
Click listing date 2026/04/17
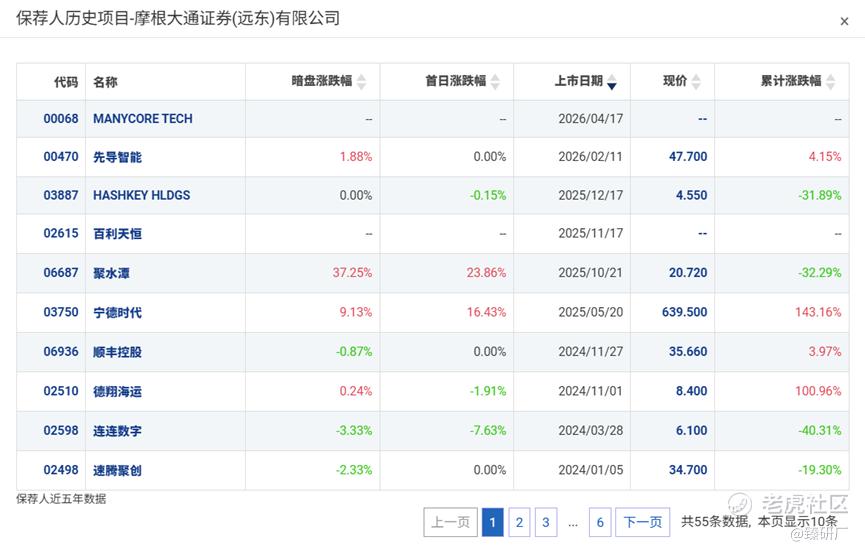(x=590, y=119)
